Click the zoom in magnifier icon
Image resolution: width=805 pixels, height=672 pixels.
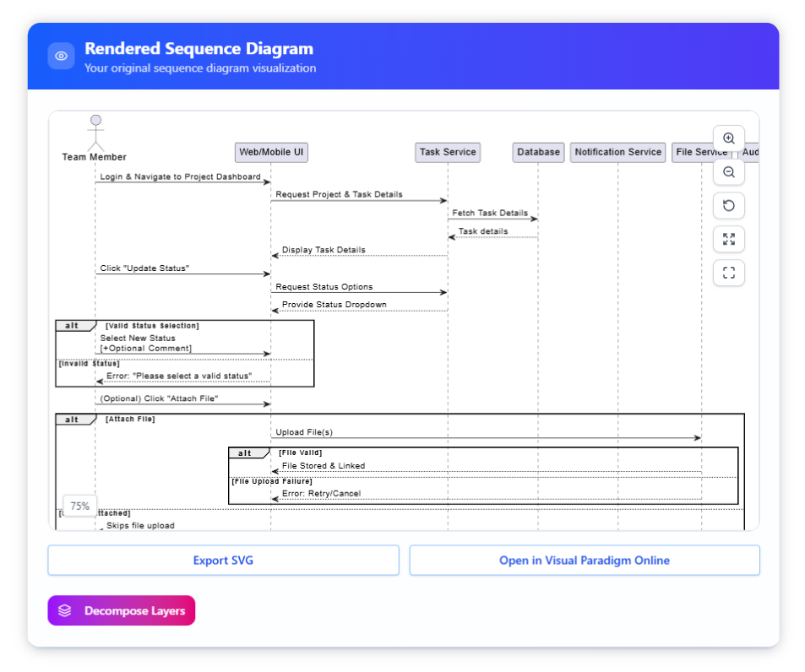tap(728, 138)
